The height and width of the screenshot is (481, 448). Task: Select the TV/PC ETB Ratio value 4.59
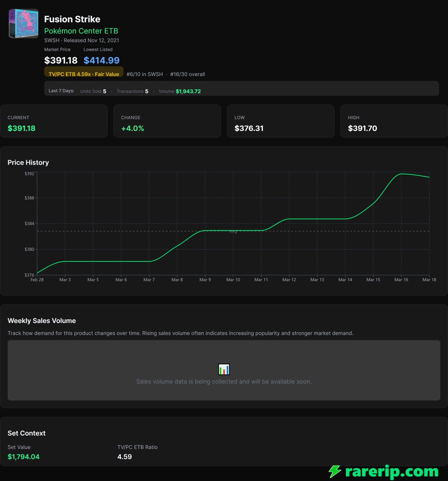(125, 457)
